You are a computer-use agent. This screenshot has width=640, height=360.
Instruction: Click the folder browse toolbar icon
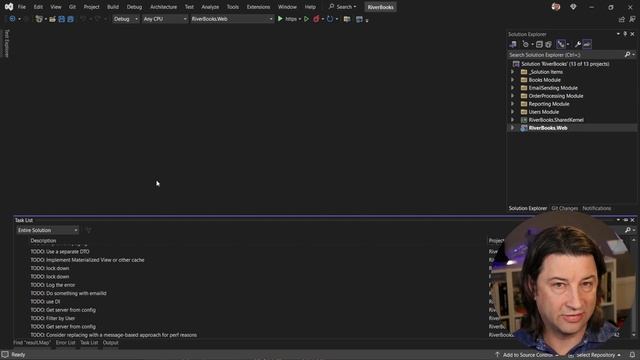click(347, 19)
